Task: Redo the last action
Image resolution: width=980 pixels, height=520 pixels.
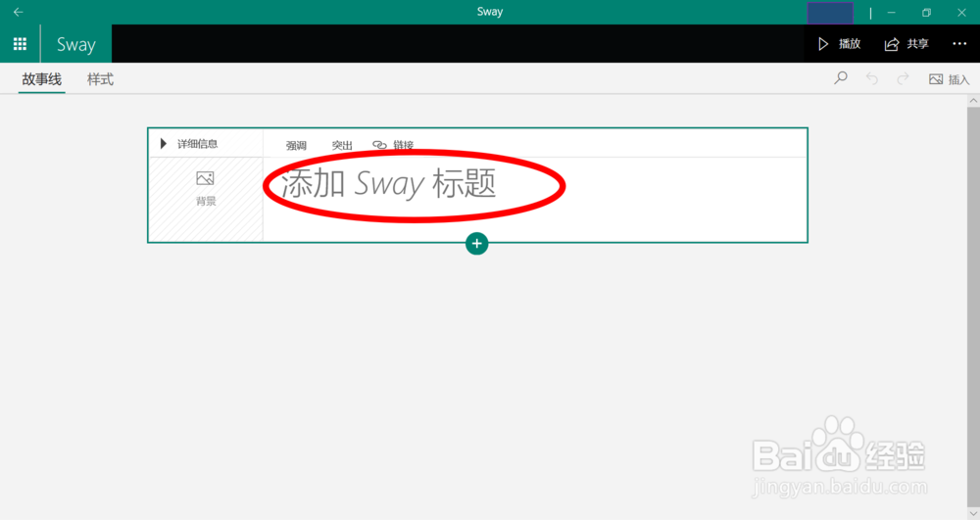Action: pyautogui.click(x=903, y=78)
